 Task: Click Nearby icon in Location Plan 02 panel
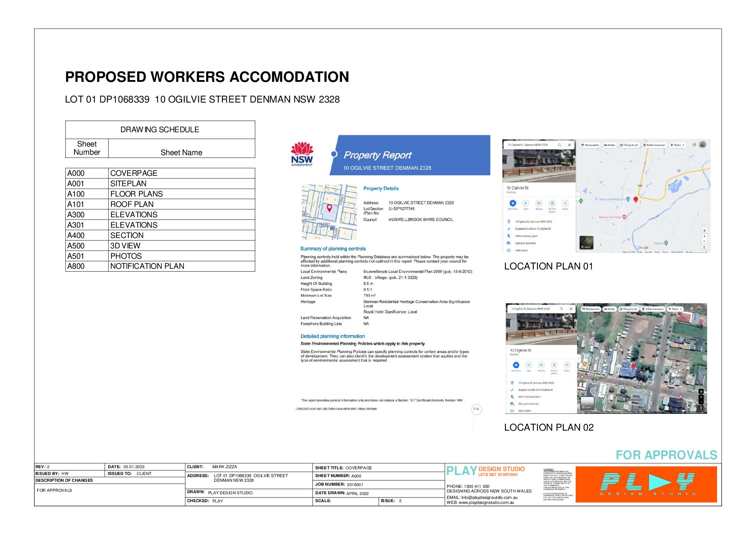(x=541, y=365)
